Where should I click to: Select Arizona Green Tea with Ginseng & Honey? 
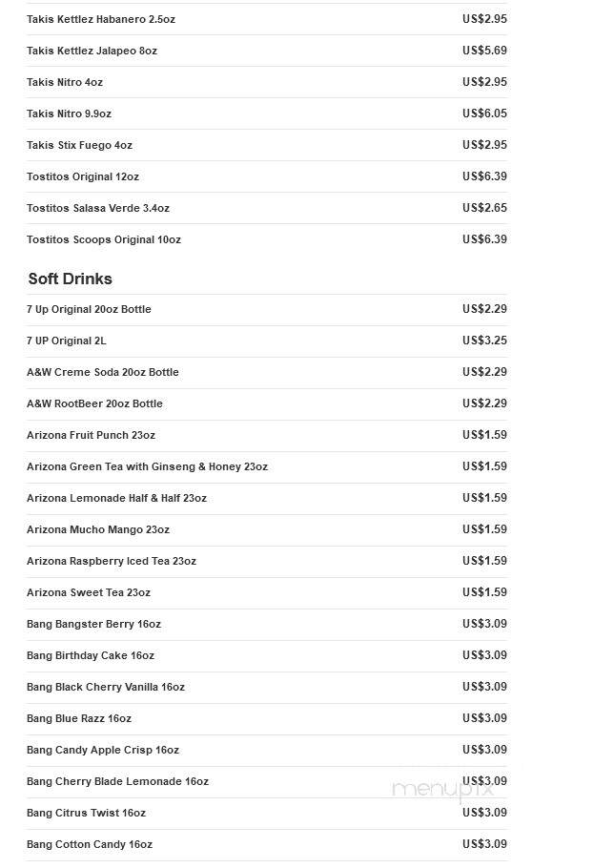click(267, 467)
